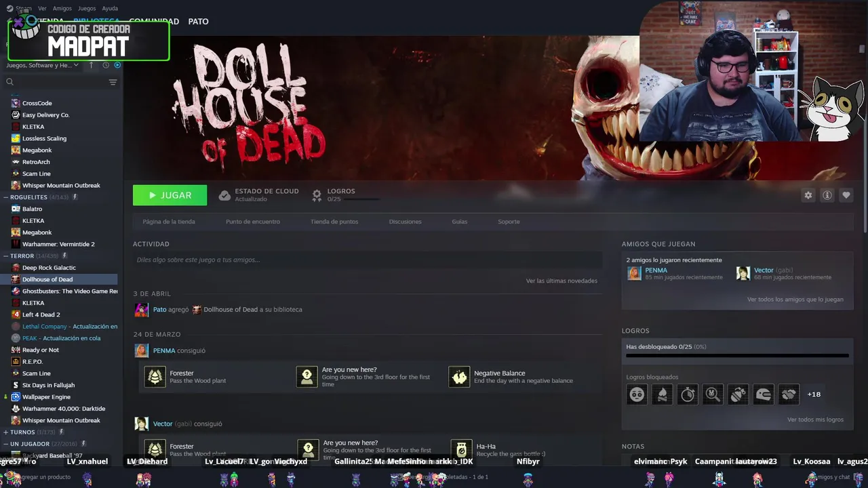Select 'Six Days in Fallujah' in sidebar
868x488 pixels.
coord(48,385)
